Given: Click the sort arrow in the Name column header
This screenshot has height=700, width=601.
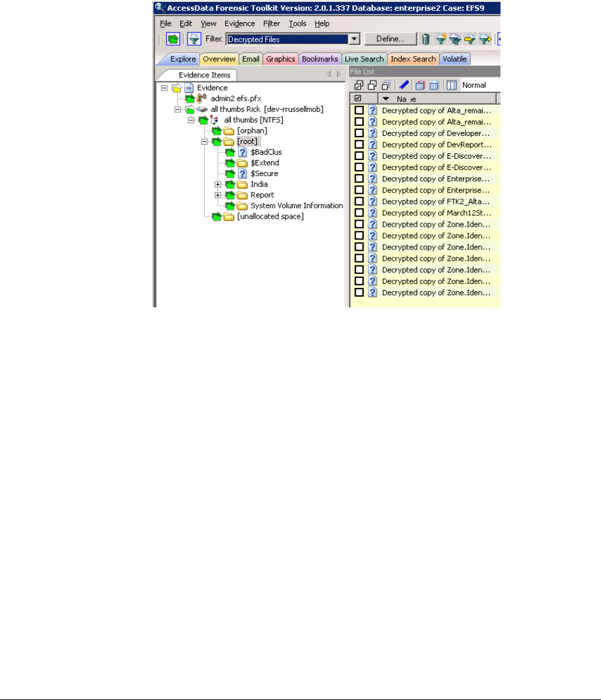Looking at the screenshot, I should [x=386, y=99].
